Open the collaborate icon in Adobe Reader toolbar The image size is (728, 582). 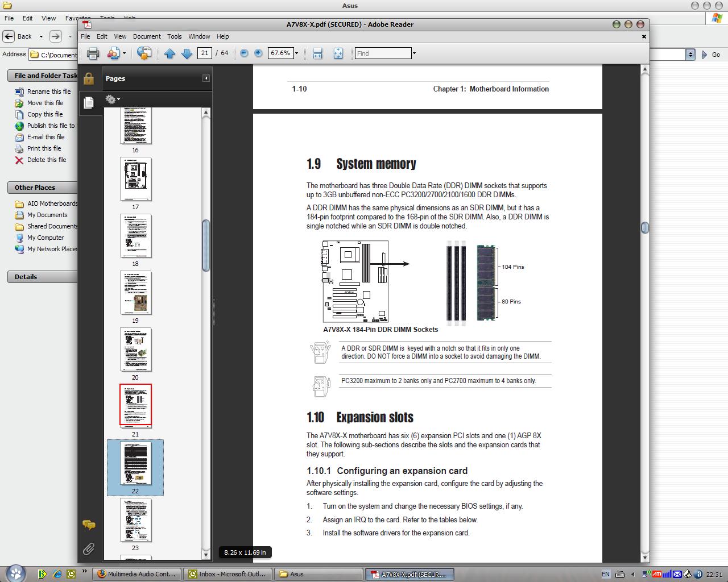click(114, 53)
